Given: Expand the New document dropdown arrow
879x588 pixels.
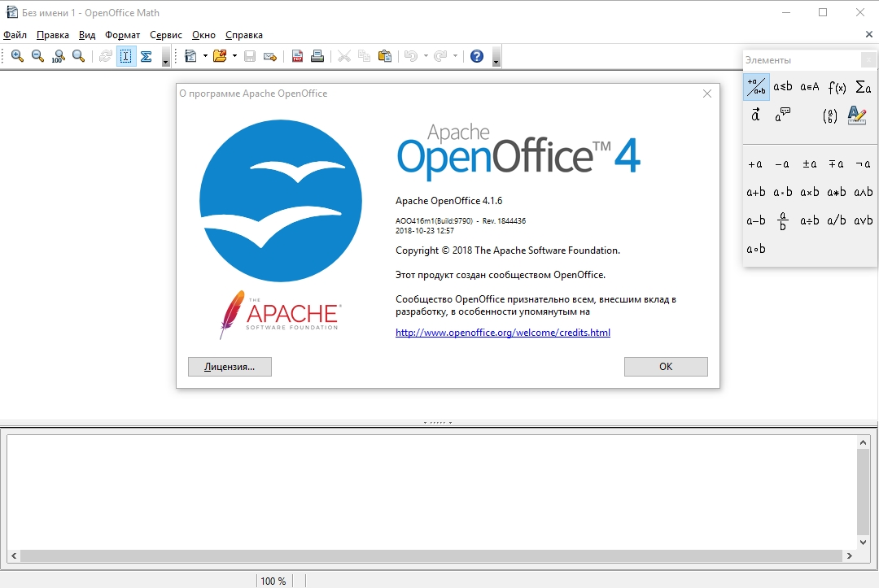Looking at the screenshot, I should coord(205,56).
